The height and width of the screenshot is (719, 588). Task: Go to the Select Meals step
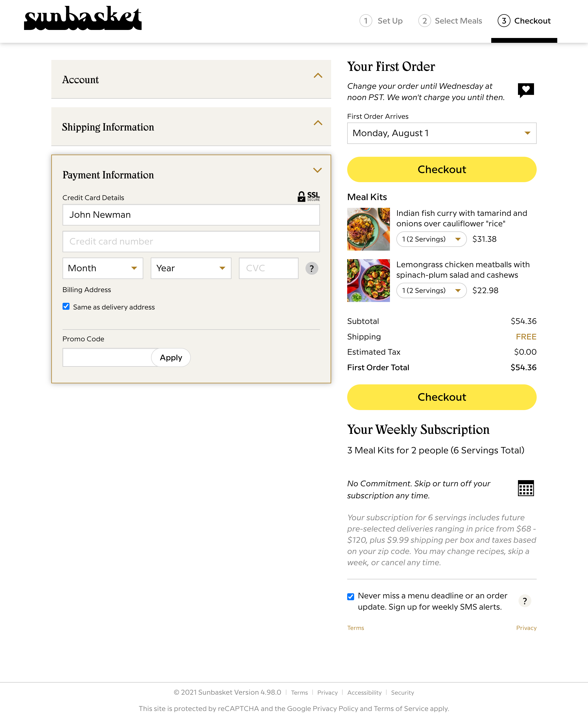tap(450, 21)
